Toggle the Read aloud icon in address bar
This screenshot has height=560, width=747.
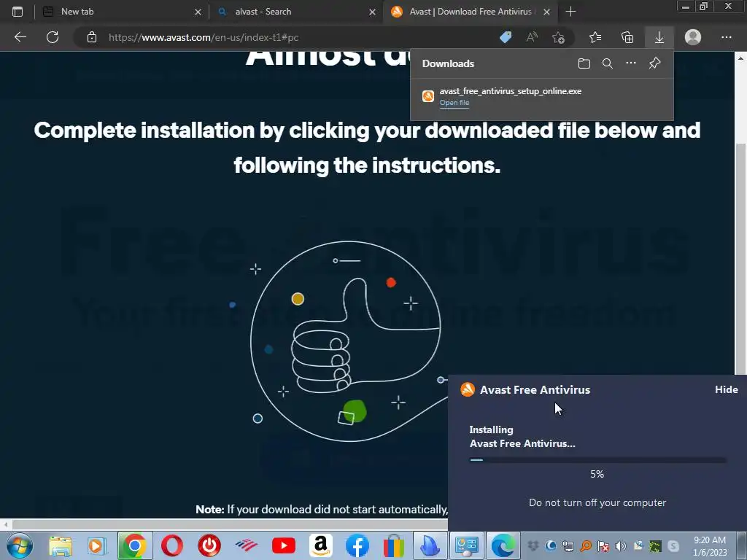[532, 37]
